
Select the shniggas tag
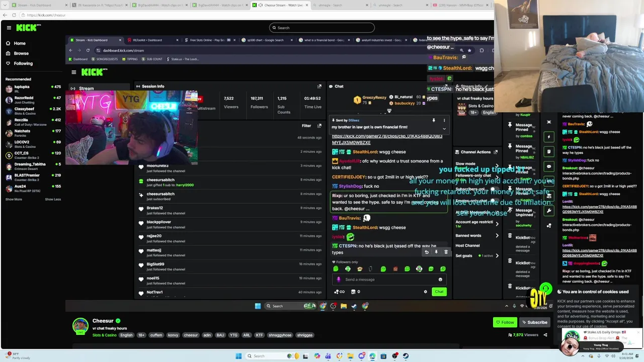pos(305,335)
